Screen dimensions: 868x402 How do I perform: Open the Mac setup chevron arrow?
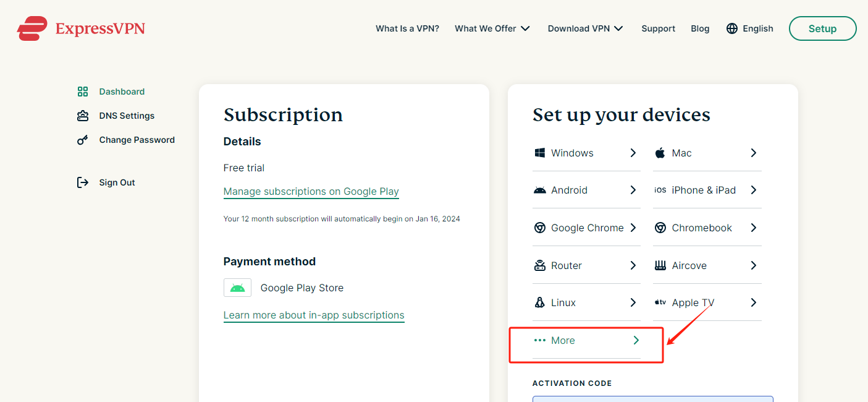click(754, 153)
